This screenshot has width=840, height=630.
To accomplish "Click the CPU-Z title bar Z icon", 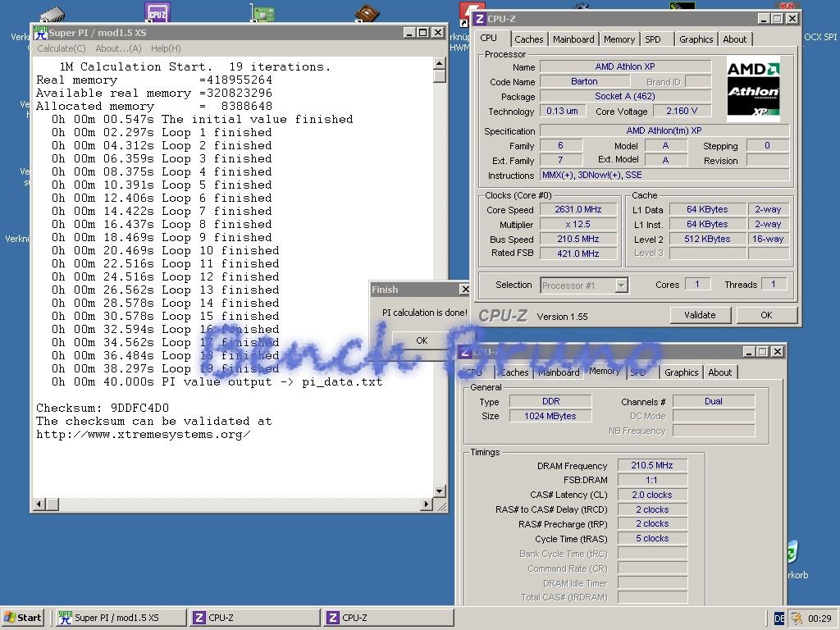I will (479, 19).
